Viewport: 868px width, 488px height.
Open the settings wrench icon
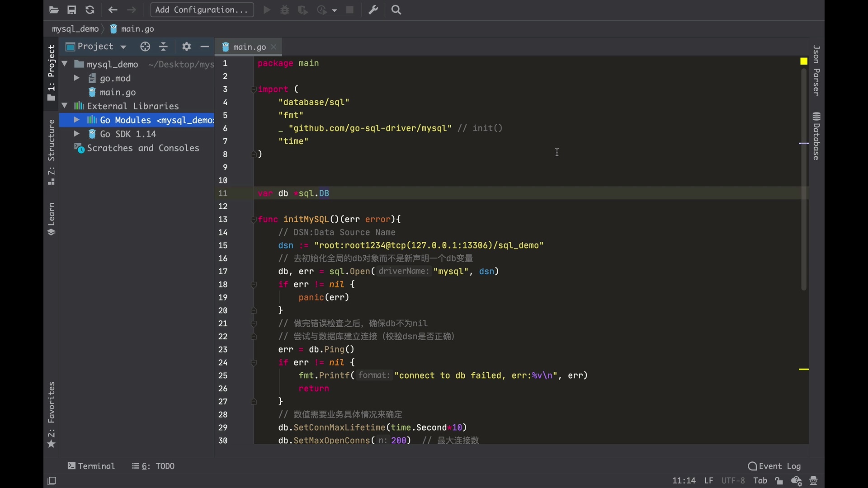coord(373,10)
